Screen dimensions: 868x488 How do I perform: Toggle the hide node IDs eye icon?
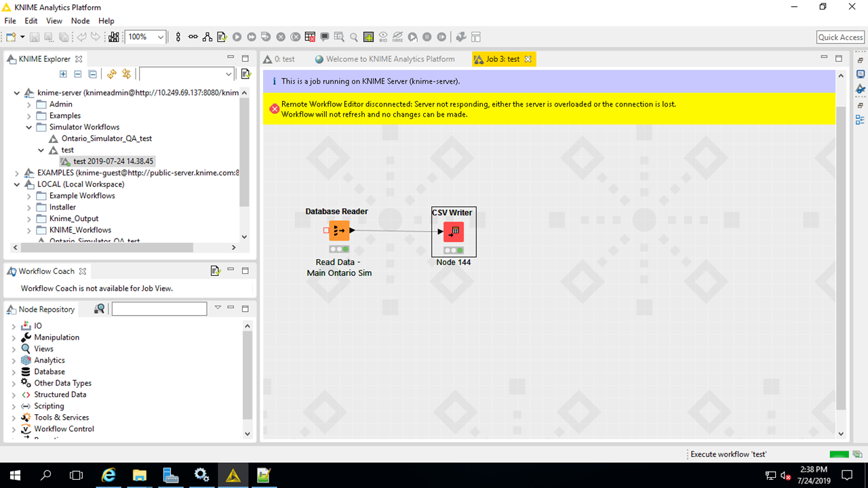click(x=383, y=37)
